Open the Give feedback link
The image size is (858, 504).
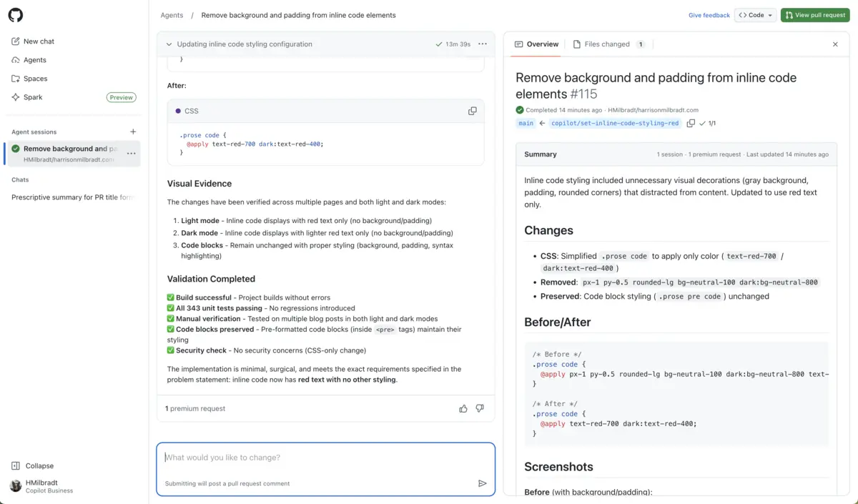click(x=709, y=15)
